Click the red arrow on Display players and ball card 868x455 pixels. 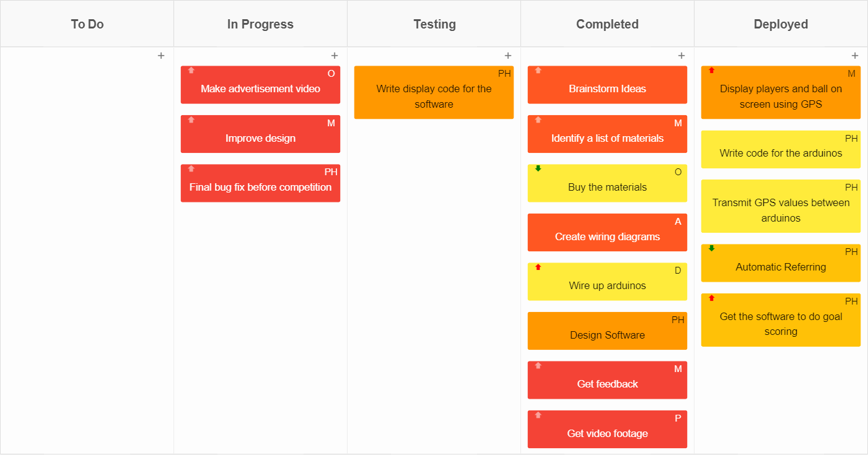click(x=710, y=69)
